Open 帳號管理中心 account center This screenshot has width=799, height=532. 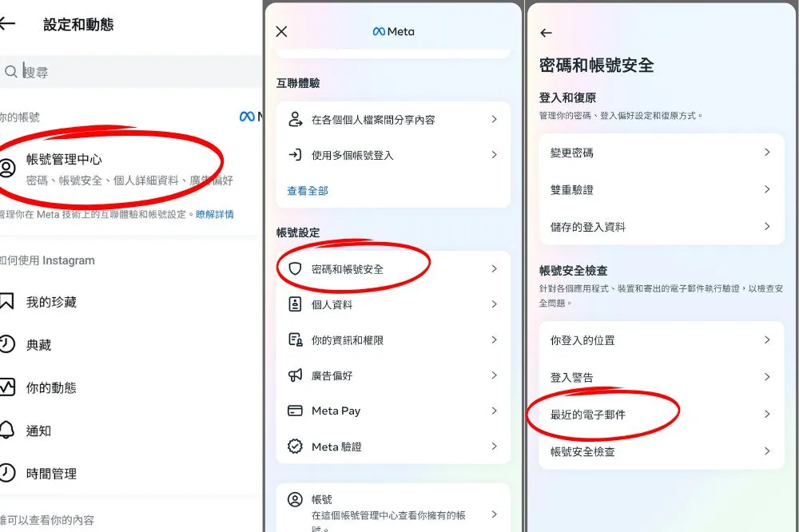[x=131, y=169]
